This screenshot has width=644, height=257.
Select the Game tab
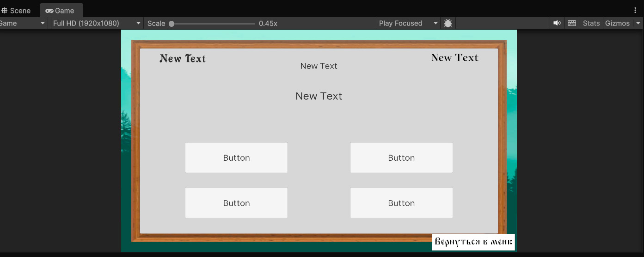pyautogui.click(x=61, y=11)
